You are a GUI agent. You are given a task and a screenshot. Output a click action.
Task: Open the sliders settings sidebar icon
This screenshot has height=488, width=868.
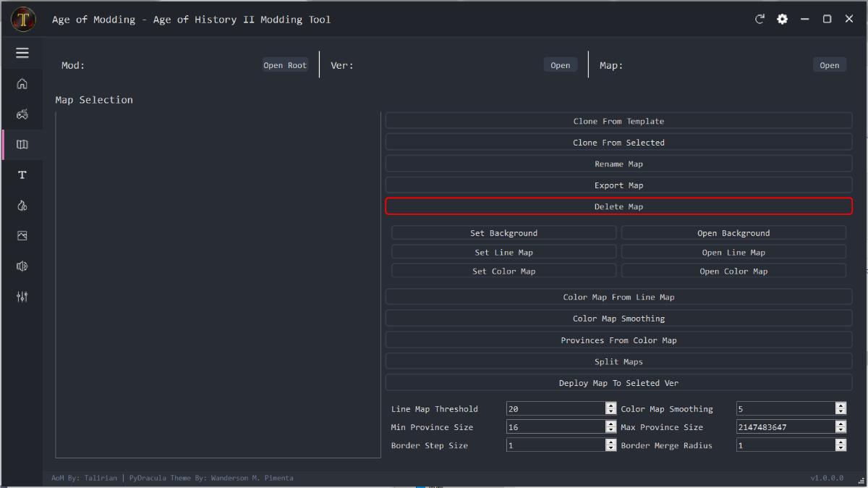click(x=22, y=296)
